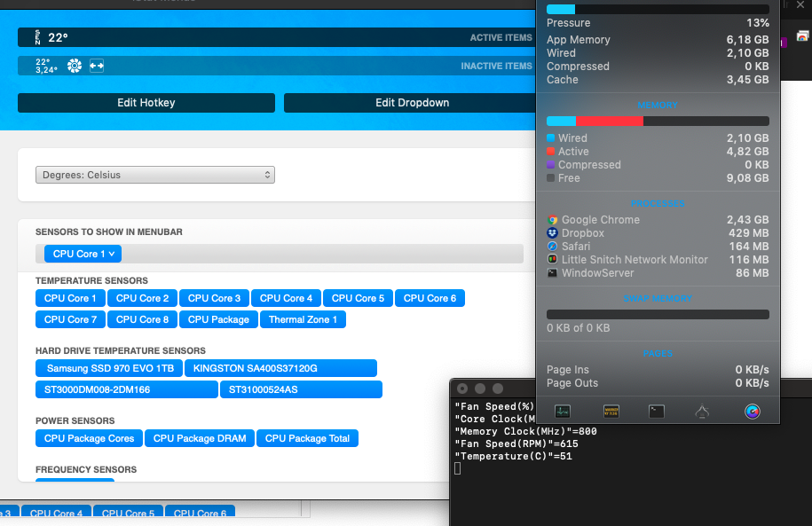Image resolution: width=812 pixels, height=526 pixels.
Task: Click the grey Free legend swatch
Action: [551, 178]
